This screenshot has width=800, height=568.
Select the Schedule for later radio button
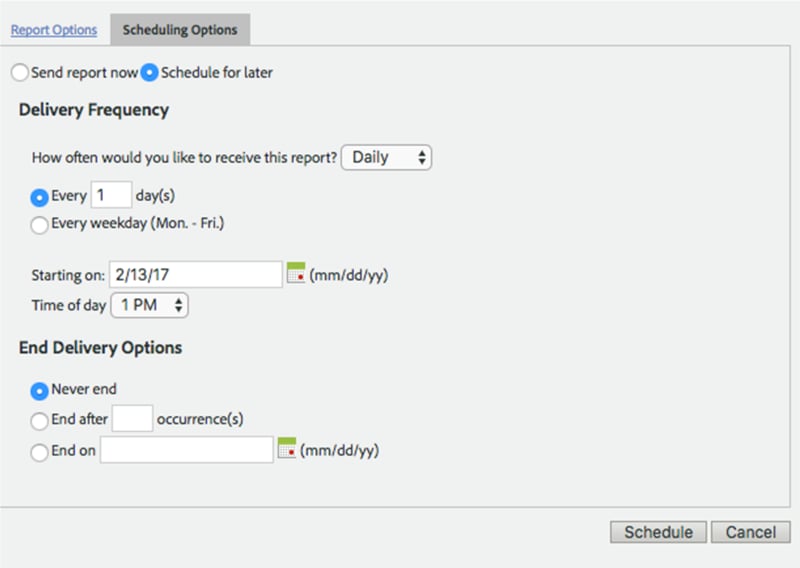click(x=149, y=72)
